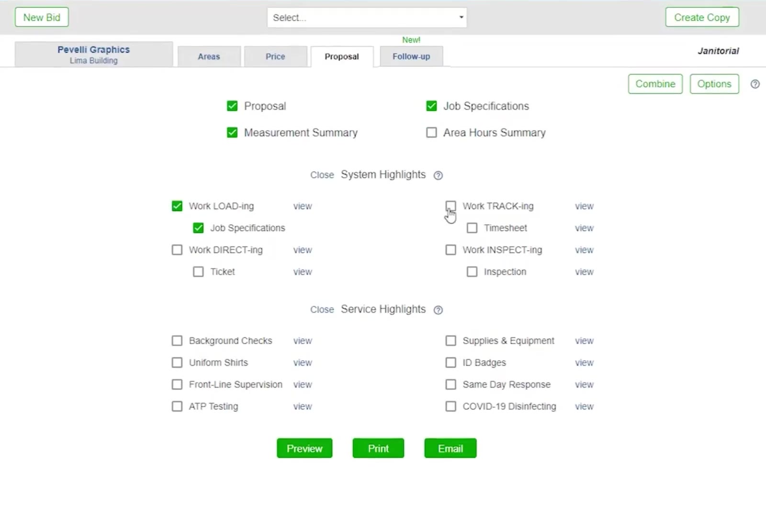The image size is (766, 532).
Task: Enable COVID-19 Disinfecting checkbox
Action: [451, 406]
